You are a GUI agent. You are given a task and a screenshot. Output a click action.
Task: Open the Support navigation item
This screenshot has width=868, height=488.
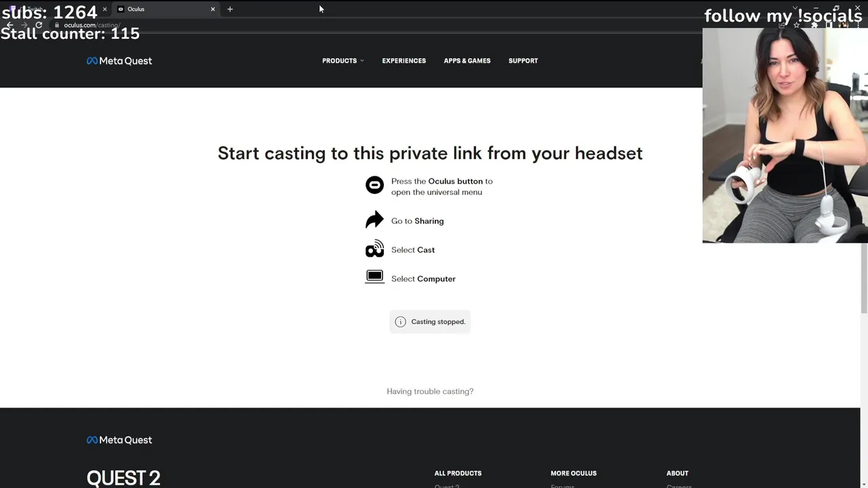pos(523,61)
